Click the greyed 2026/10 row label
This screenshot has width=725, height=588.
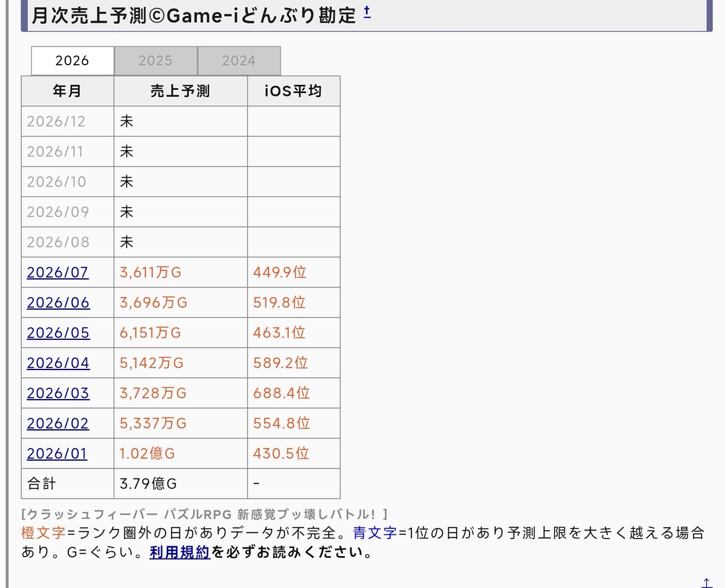57,182
